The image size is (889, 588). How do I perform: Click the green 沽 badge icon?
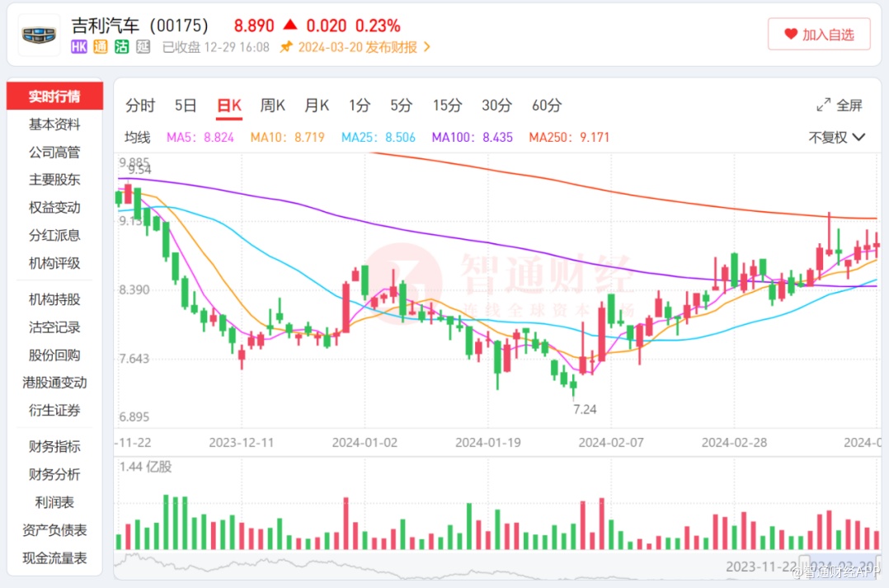pyautogui.click(x=121, y=47)
